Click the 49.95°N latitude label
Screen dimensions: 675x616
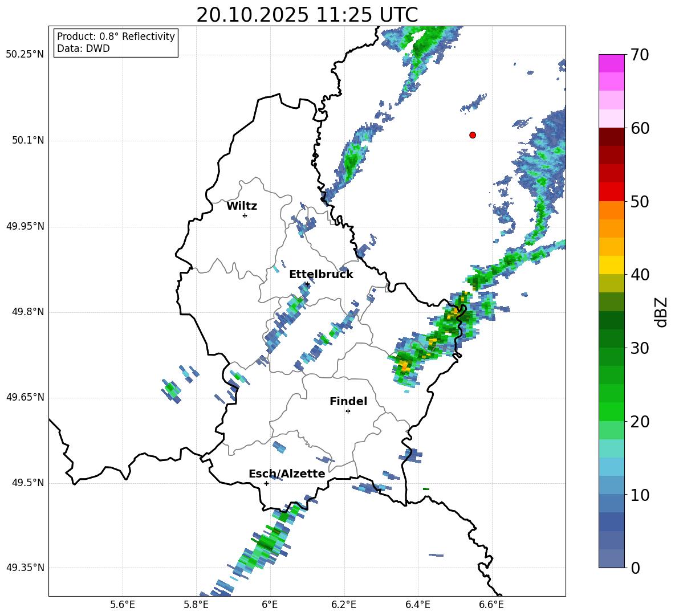click(x=25, y=226)
